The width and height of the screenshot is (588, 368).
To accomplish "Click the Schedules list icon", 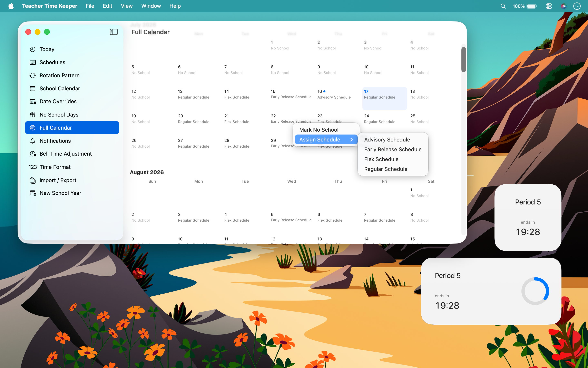I will (x=32, y=62).
